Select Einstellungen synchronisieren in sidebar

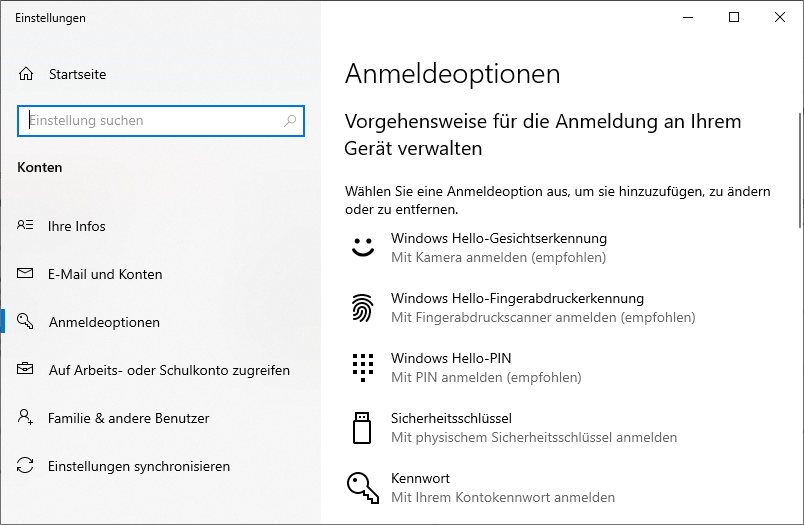click(x=139, y=466)
